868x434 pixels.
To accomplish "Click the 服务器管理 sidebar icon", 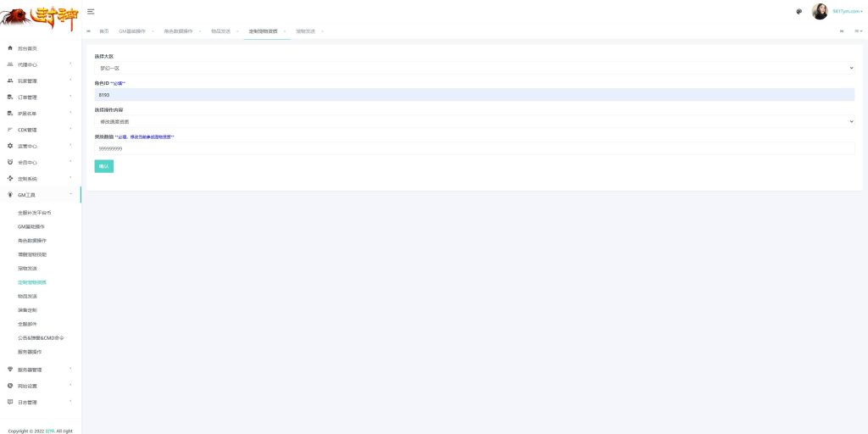I will pyautogui.click(x=10, y=370).
